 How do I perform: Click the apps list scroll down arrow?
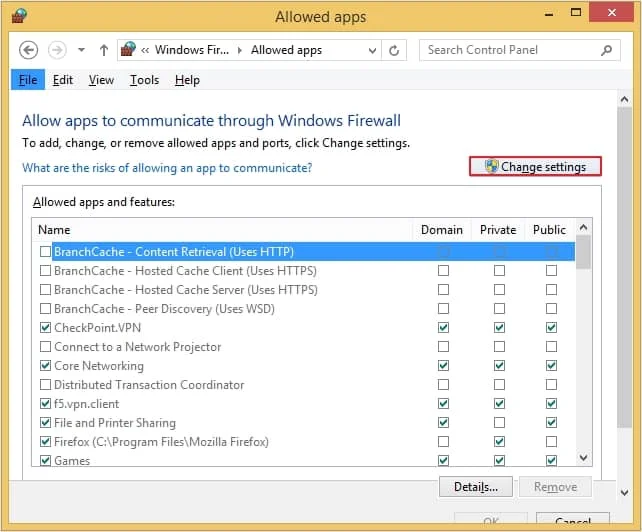pyautogui.click(x=583, y=457)
